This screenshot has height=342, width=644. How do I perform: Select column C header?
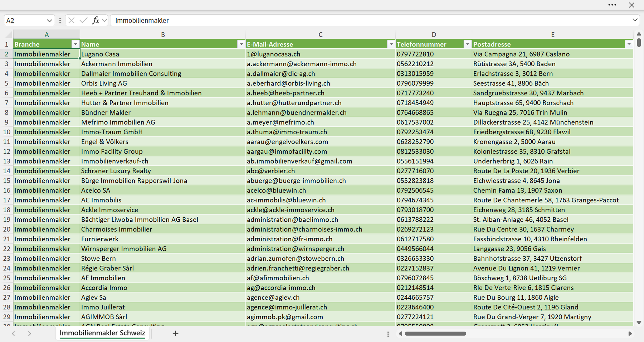(321, 34)
